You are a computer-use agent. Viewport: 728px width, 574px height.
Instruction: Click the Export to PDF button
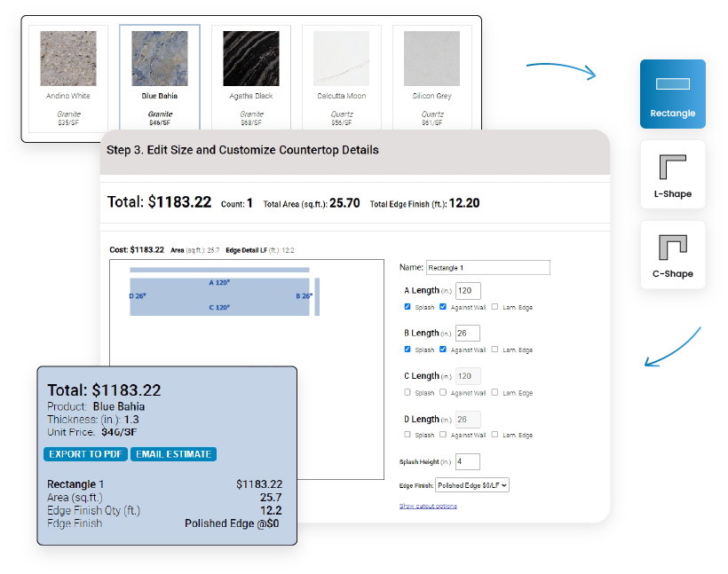pos(85,453)
